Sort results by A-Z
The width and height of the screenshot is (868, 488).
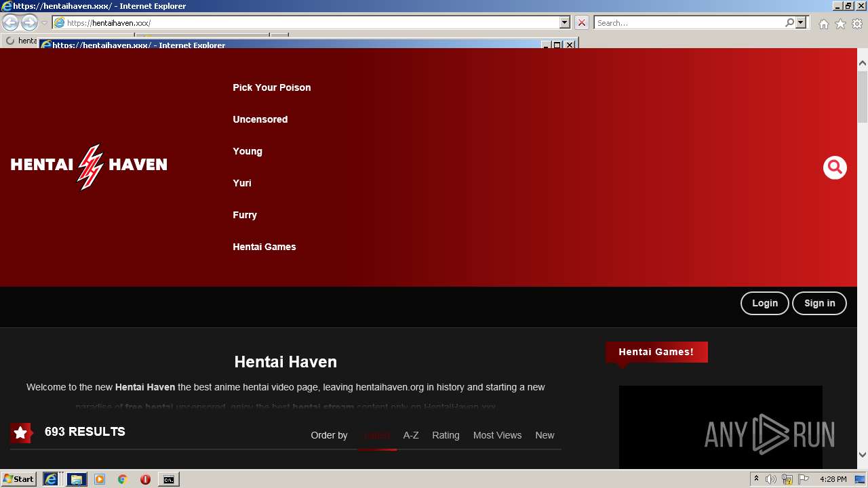point(411,435)
